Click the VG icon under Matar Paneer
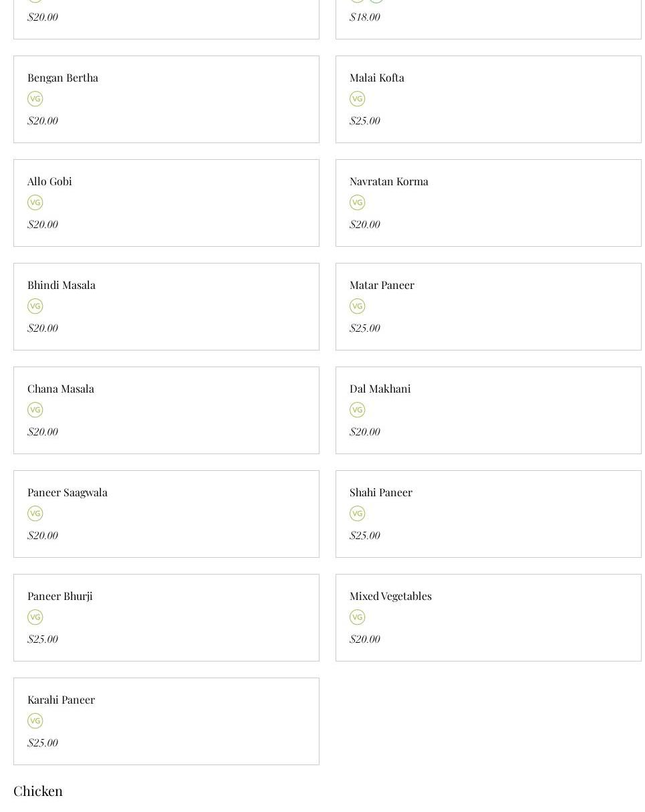 357,306
